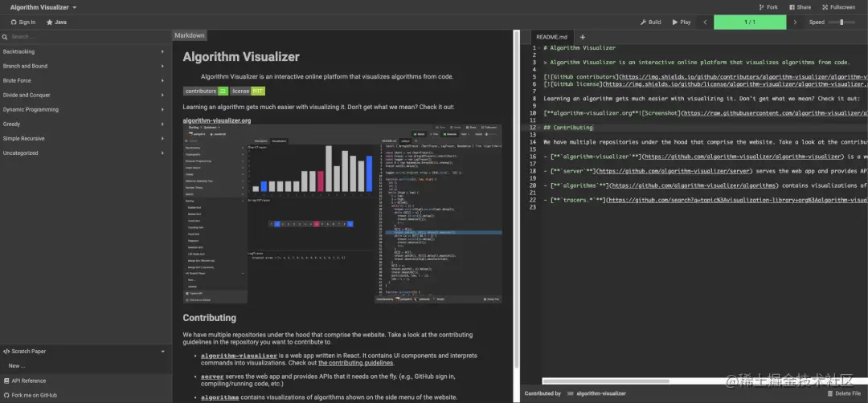868x403 pixels.
Task: Click the license MIT badge
Action: (x=248, y=91)
